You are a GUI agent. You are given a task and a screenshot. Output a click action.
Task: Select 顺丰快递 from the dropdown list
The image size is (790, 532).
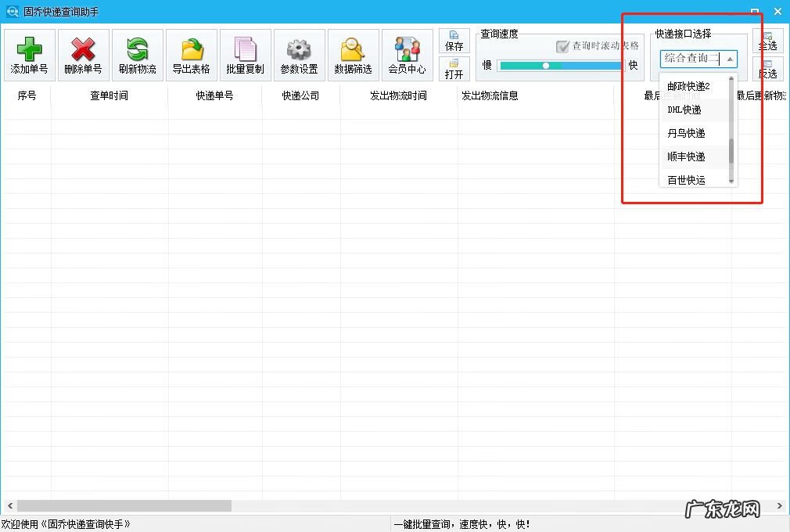click(688, 156)
